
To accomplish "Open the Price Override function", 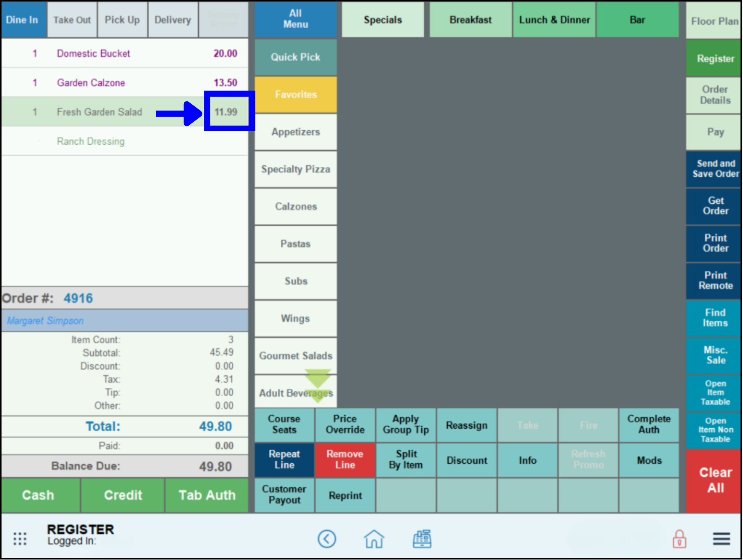I will tap(345, 424).
